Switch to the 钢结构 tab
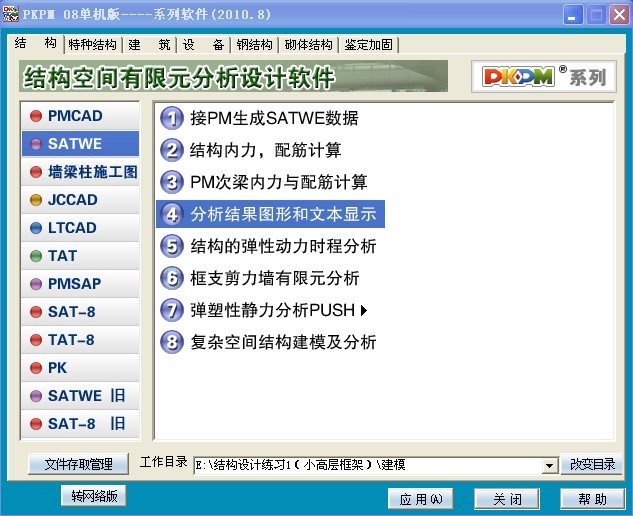Viewport: 633px width, 516px height. click(254, 44)
